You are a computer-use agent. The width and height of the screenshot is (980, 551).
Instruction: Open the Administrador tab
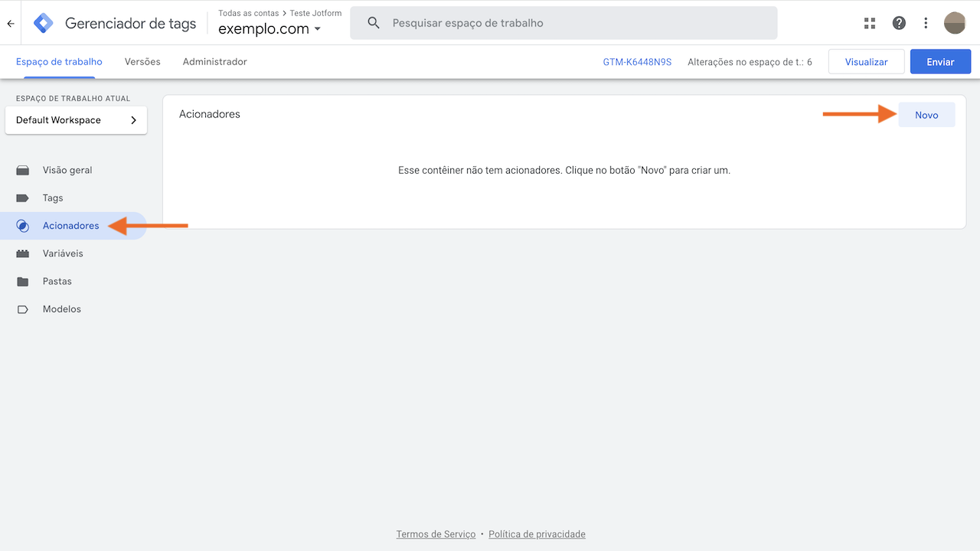(214, 61)
